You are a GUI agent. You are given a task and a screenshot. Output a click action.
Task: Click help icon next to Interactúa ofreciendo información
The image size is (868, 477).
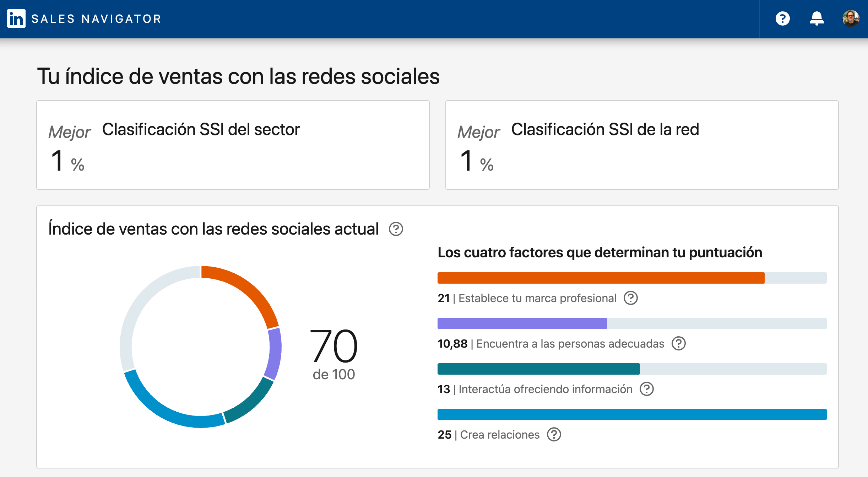pos(646,389)
